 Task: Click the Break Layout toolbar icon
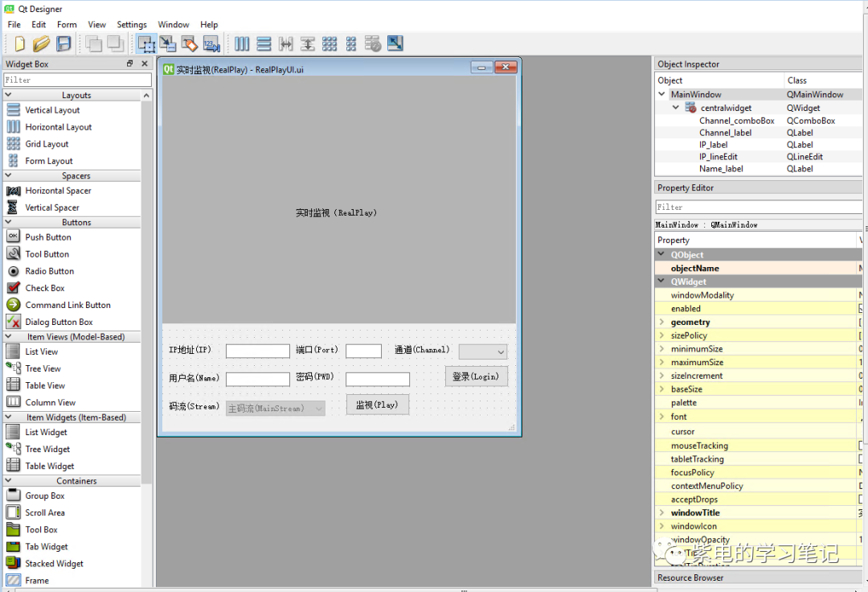click(373, 43)
